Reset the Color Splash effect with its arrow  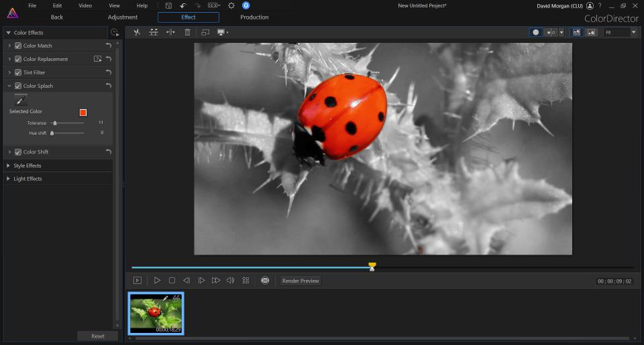click(108, 86)
